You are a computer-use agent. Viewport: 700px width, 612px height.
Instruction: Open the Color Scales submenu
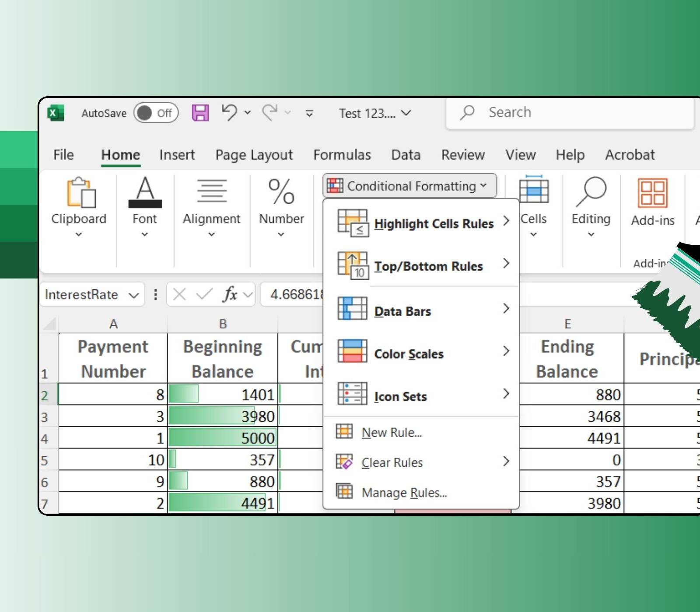click(x=409, y=354)
